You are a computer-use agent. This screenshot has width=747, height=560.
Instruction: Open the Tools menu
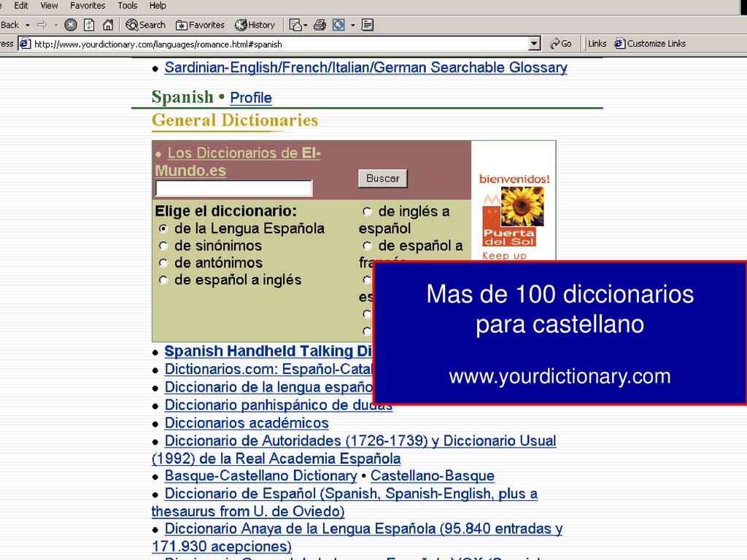[x=128, y=6]
